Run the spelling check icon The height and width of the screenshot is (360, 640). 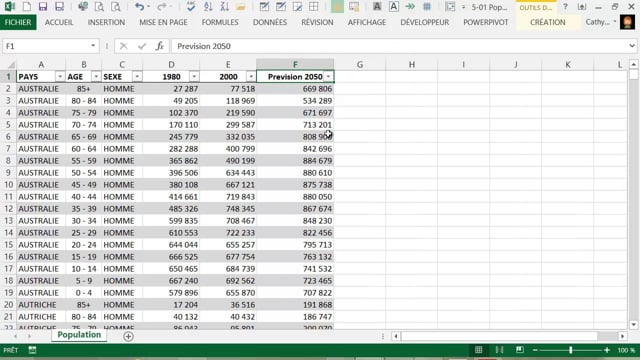[191, 7]
